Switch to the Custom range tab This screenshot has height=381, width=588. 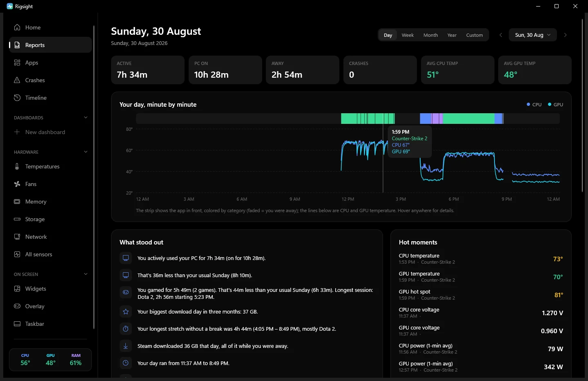tap(474, 35)
